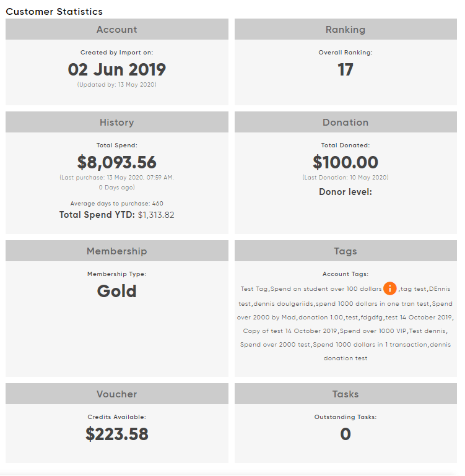The height and width of the screenshot is (476, 465).
Task: Click the outstanding tasks count 0
Action: click(x=345, y=434)
